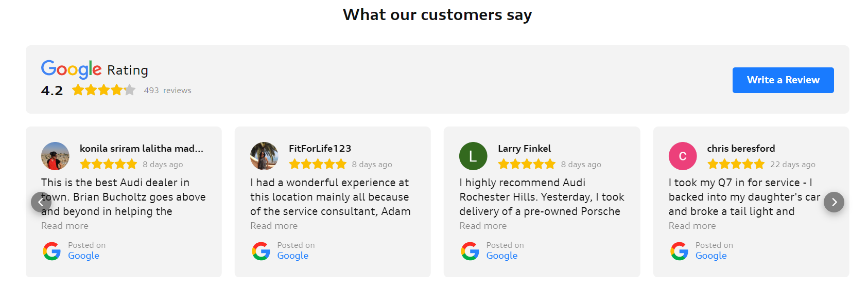Click Larry Finkel's green L avatar

click(473, 156)
